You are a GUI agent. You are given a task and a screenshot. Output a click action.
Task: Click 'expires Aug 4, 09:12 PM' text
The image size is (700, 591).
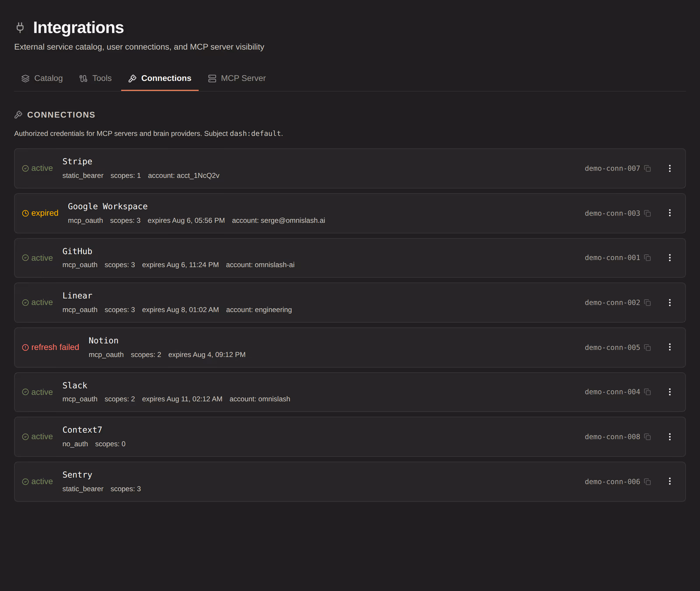pos(207,355)
